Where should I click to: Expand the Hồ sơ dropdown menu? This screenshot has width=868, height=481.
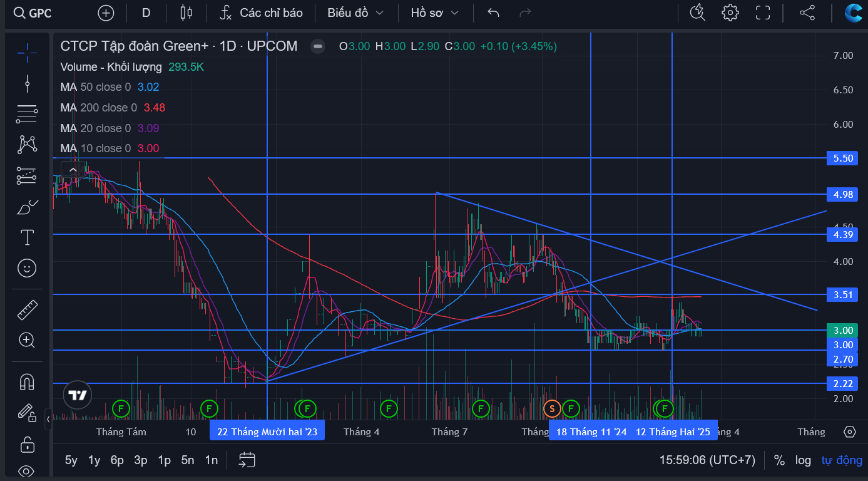coord(434,13)
